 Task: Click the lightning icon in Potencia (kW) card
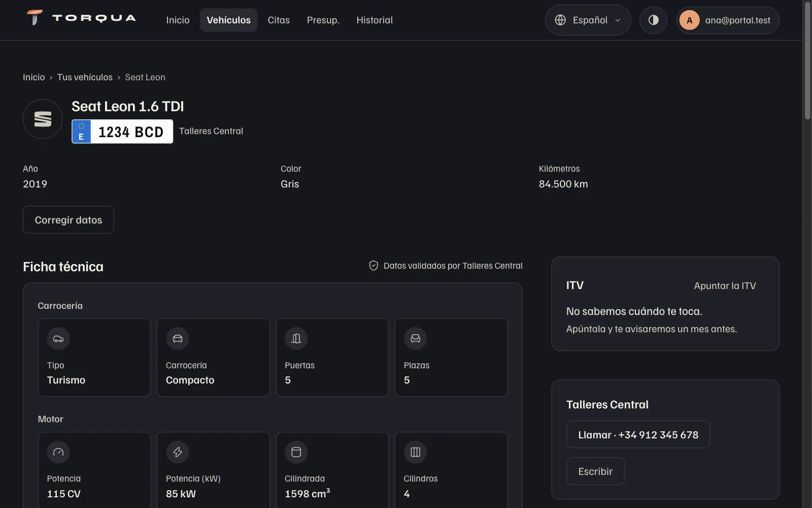[x=177, y=452]
